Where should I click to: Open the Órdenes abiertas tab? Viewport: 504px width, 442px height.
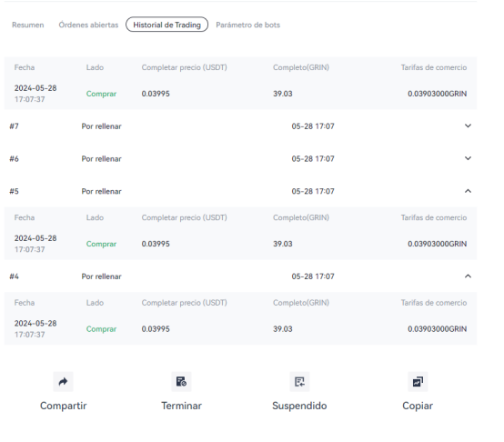[x=88, y=25]
